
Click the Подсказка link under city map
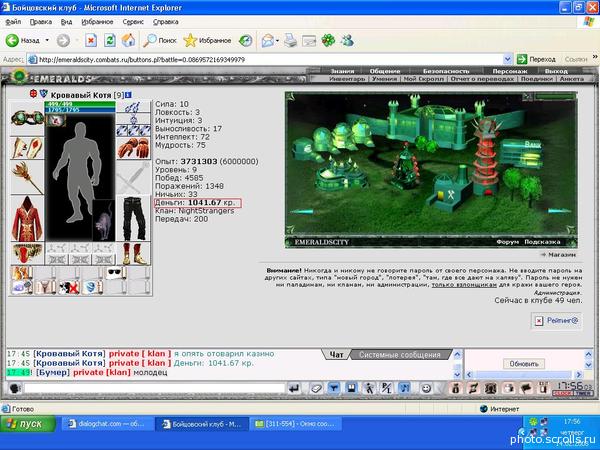coord(542,242)
